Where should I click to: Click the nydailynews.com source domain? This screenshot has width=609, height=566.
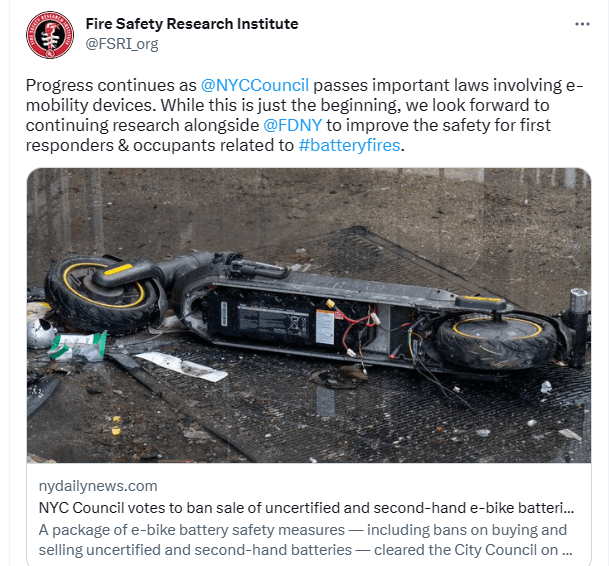98,486
